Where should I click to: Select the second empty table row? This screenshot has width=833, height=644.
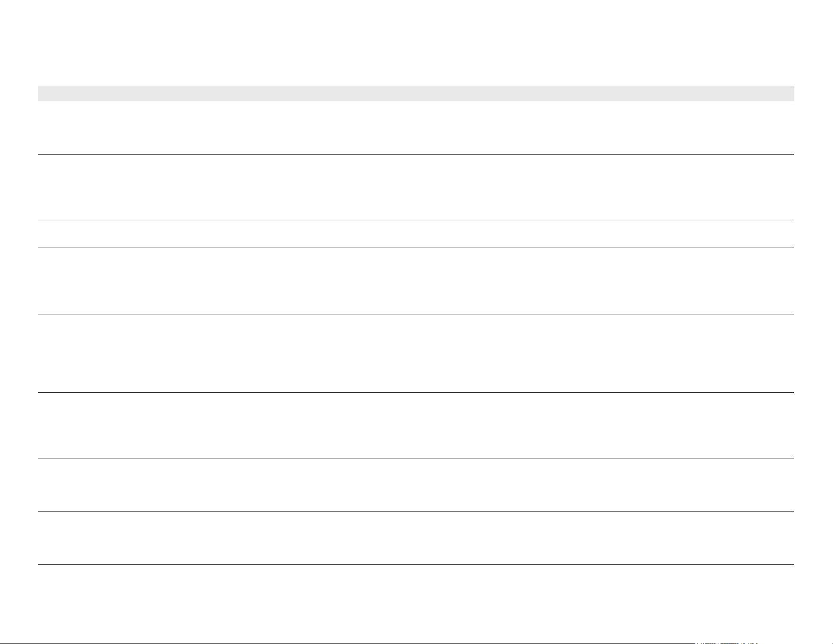[x=416, y=187]
